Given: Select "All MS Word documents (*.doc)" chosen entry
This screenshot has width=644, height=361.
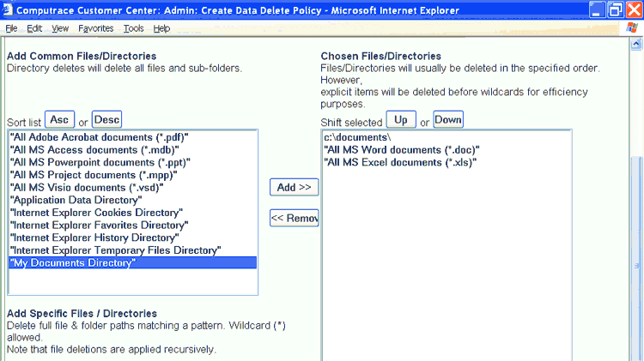Looking at the screenshot, I should point(447,150).
